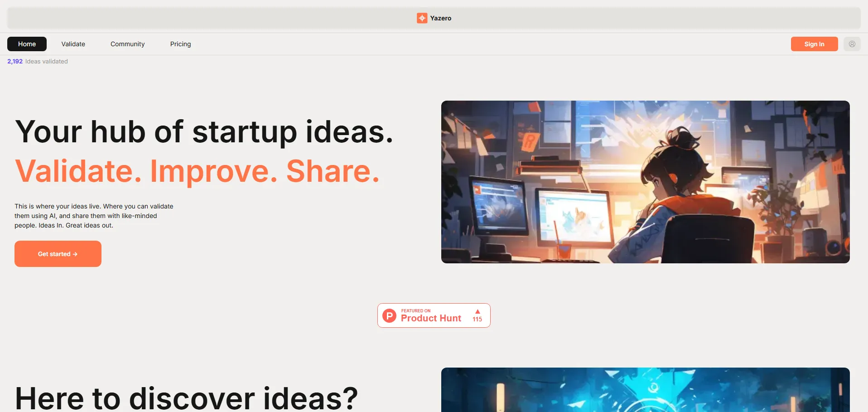Screen dimensions: 868x412
Task: Click the anime workspace hero image
Action: [645, 182]
